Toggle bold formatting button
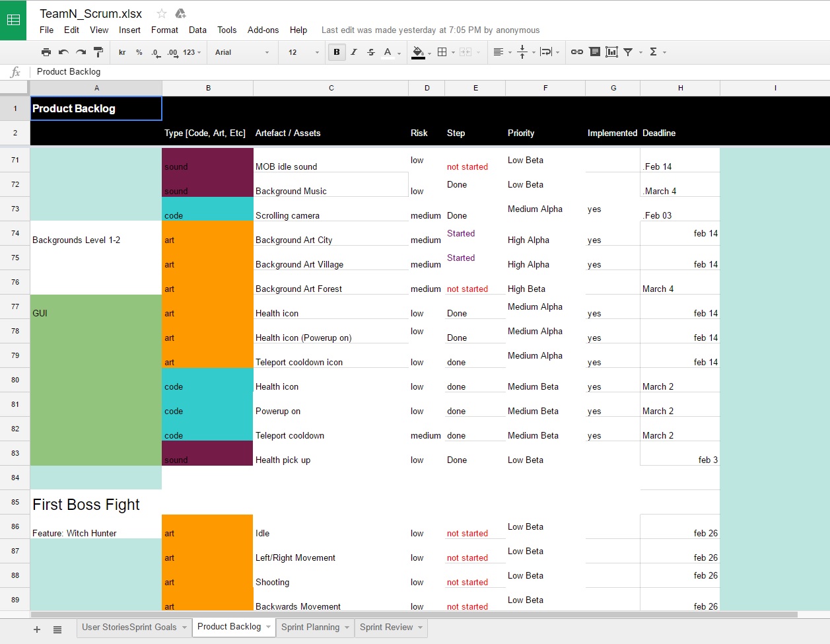 337,52
